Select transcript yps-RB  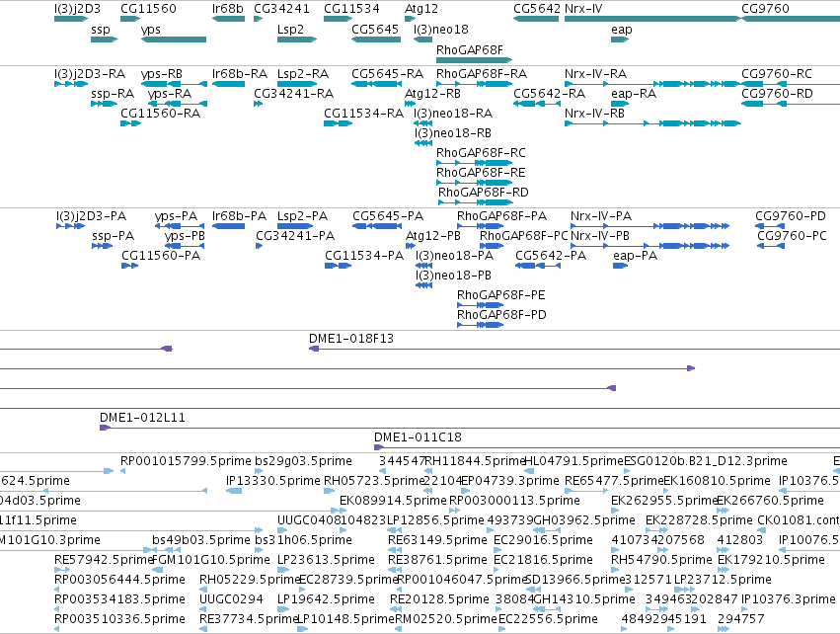click(161, 74)
